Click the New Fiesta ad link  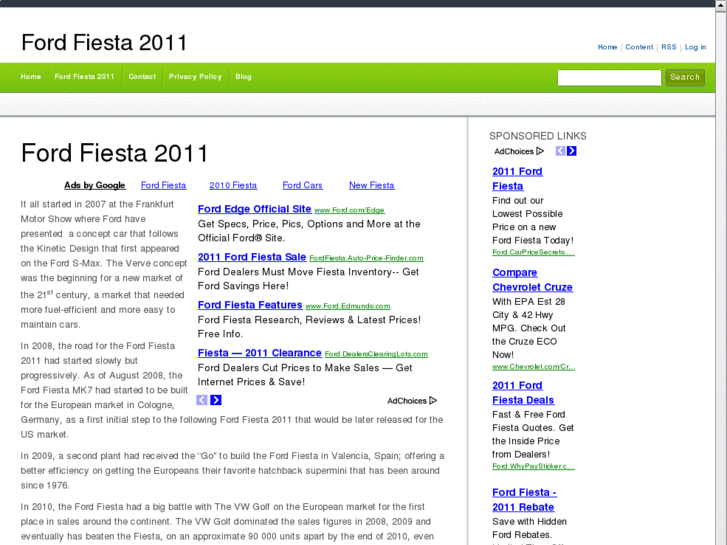(x=372, y=185)
